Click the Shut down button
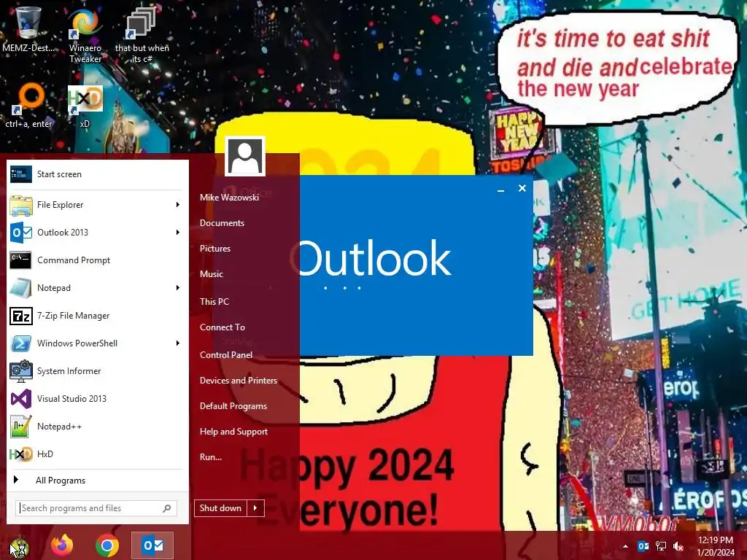 [220, 508]
